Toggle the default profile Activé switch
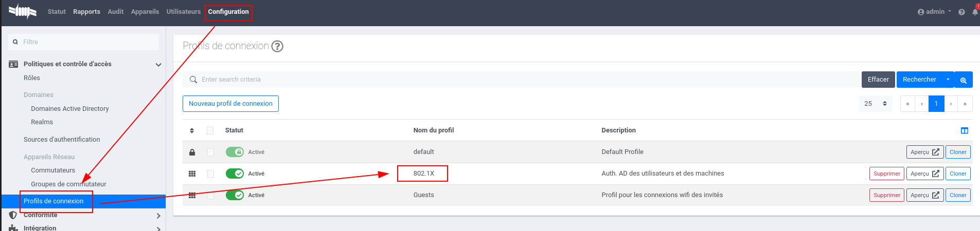The image size is (980, 231). [x=235, y=152]
